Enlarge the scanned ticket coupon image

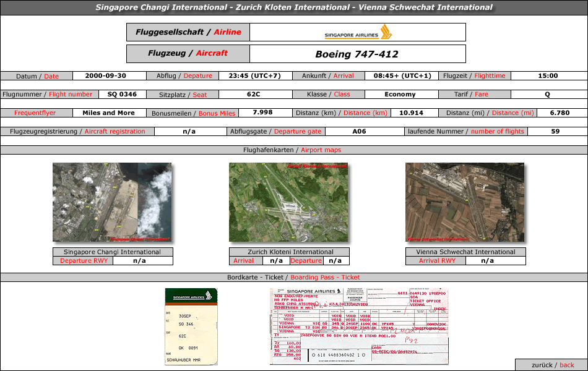pos(359,326)
